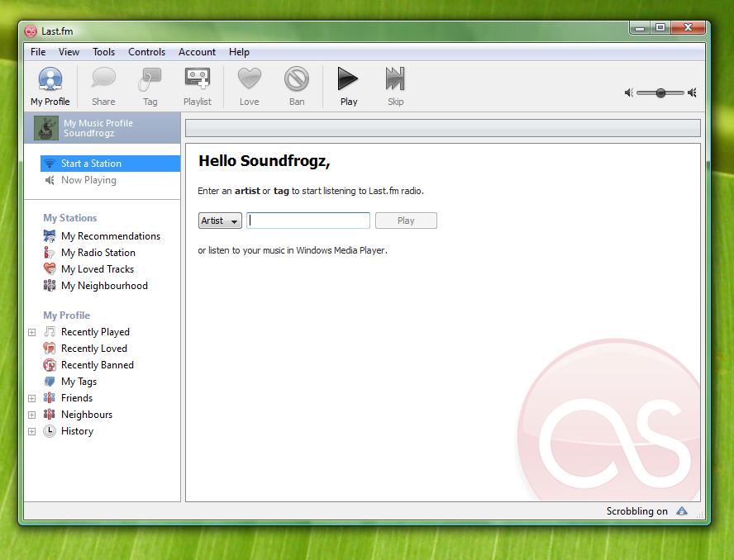Click the Tag toolbar icon
The image size is (734, 560).
point(150,79)
